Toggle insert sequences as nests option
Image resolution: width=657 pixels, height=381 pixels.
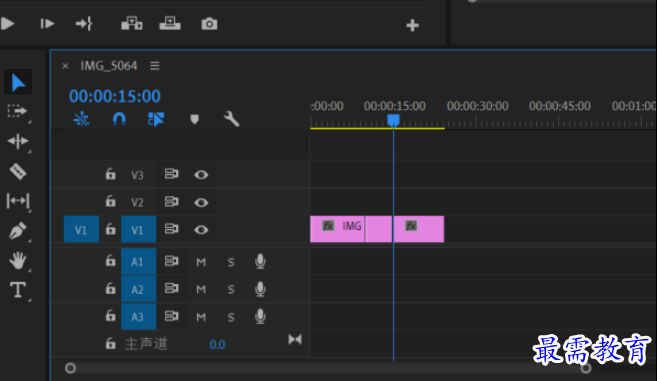coord(81,119)
